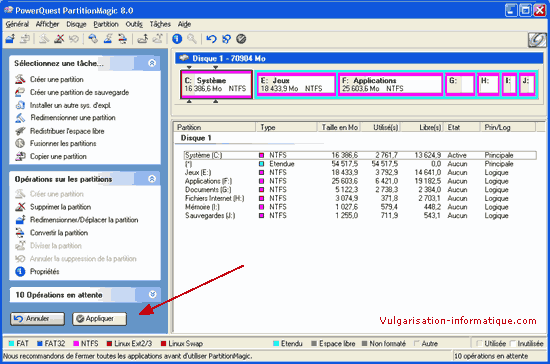Expand the 10 Opérations en attente panel
550x364 pixels.
coord(152,294)
